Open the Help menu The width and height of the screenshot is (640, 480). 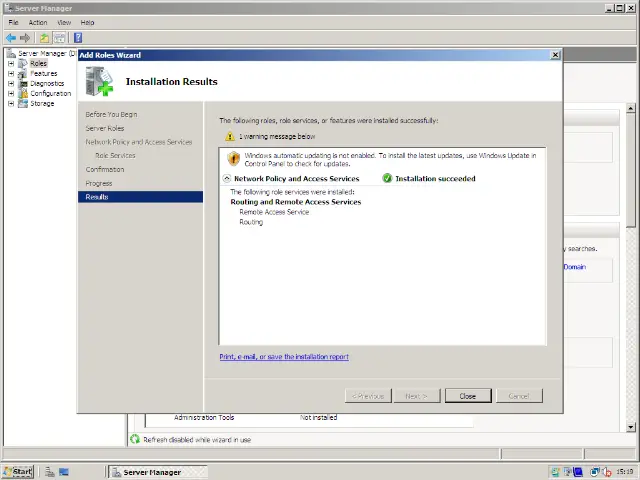pyautogui.click(x=87, y=22)
